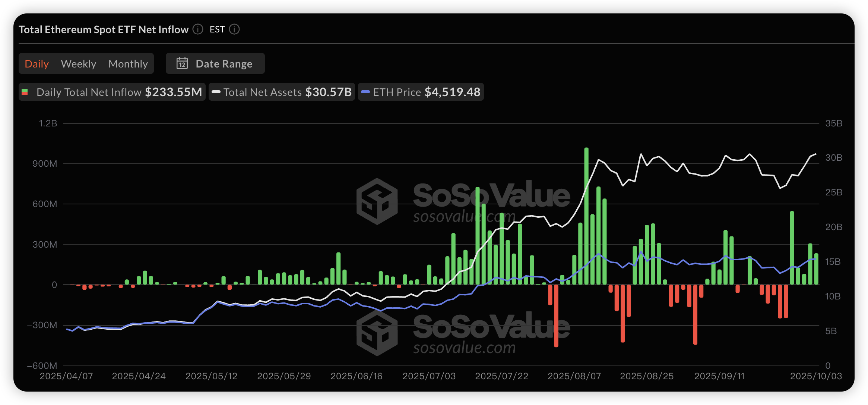Click info icon next to chart title
The height and width of the screenshot is (405, 868).
(198, 29)
